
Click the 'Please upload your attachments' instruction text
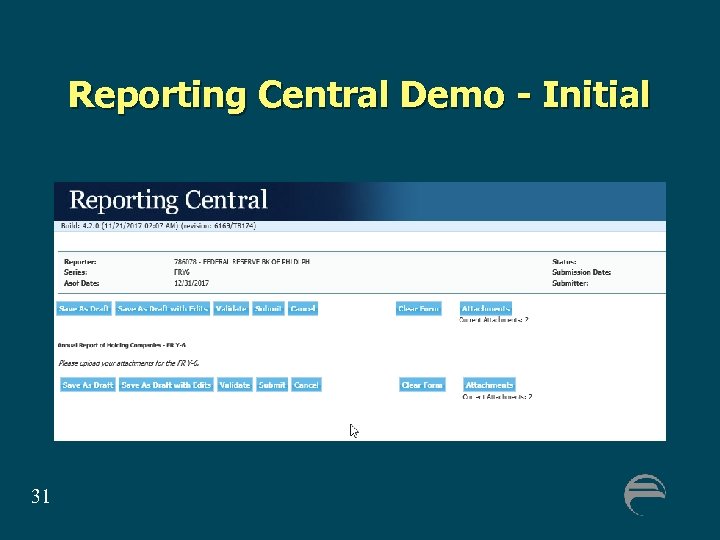(129, 363)
